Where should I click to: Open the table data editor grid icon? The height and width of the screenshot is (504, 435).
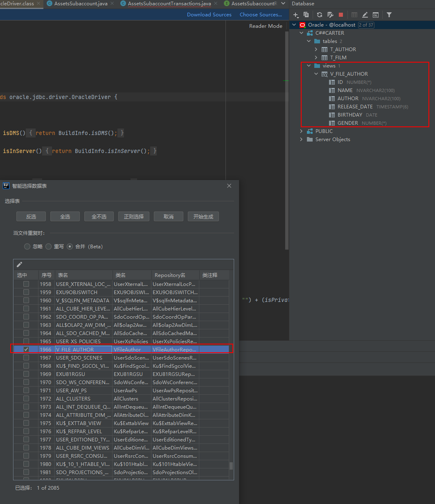pos(354,15)
